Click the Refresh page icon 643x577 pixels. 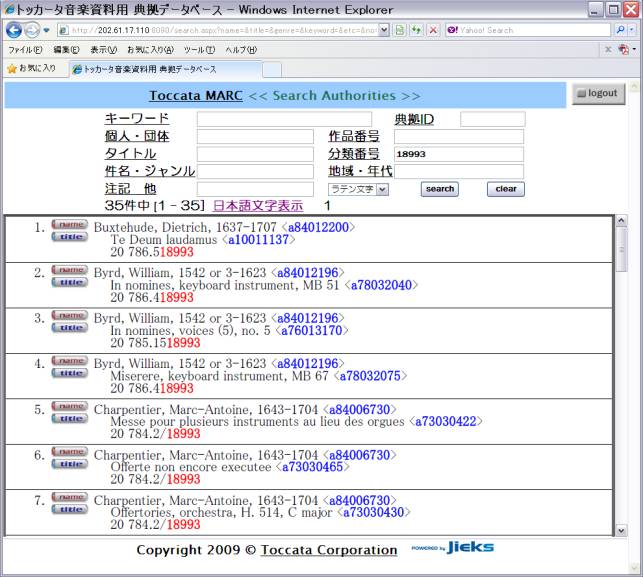pyautogui.click(x=416, y=30)
